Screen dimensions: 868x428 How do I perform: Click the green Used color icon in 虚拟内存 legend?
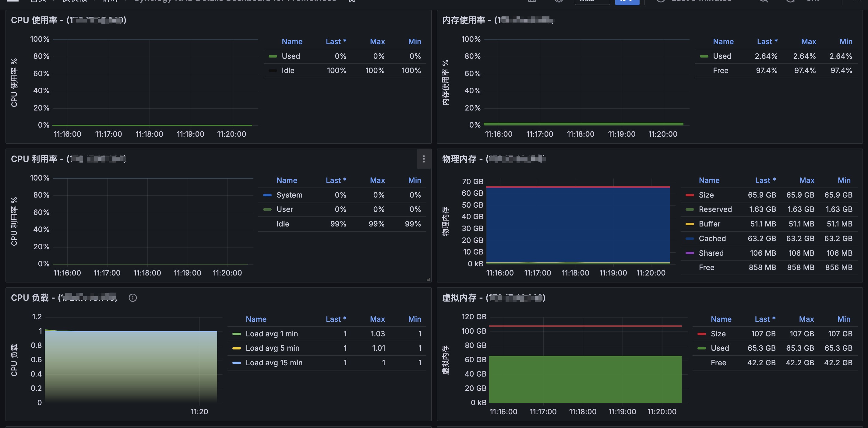(701, 348)
